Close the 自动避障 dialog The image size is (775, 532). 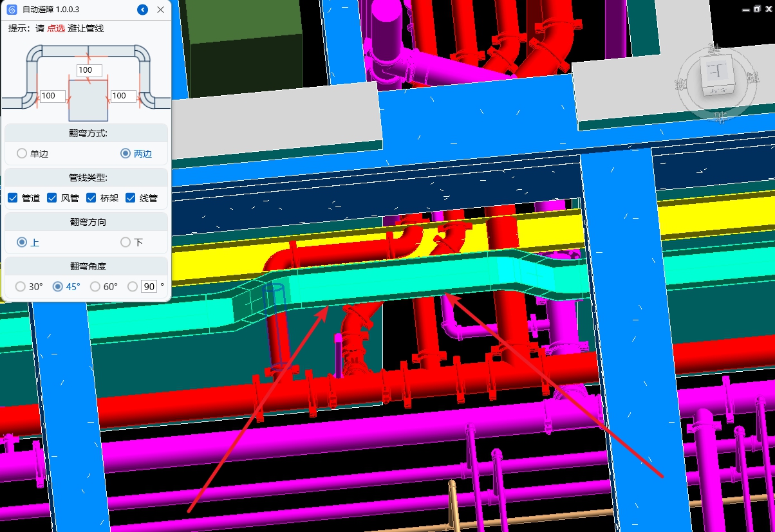coord(160,10)
